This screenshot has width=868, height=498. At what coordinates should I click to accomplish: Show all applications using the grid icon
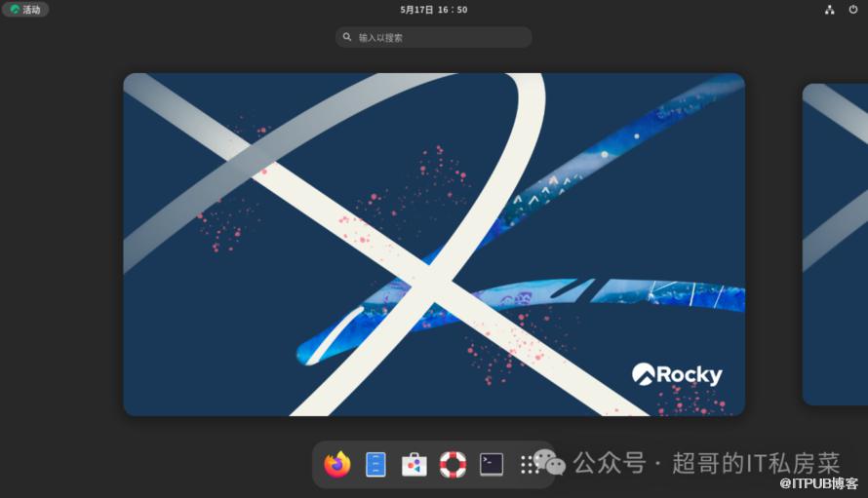pyautogui.click(x=528, y=465)
